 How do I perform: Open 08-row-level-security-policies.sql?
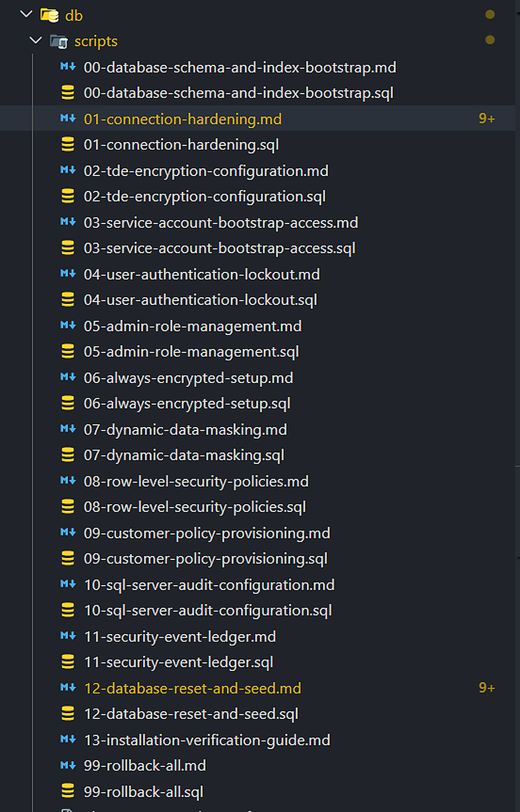[x=195, y=507]
